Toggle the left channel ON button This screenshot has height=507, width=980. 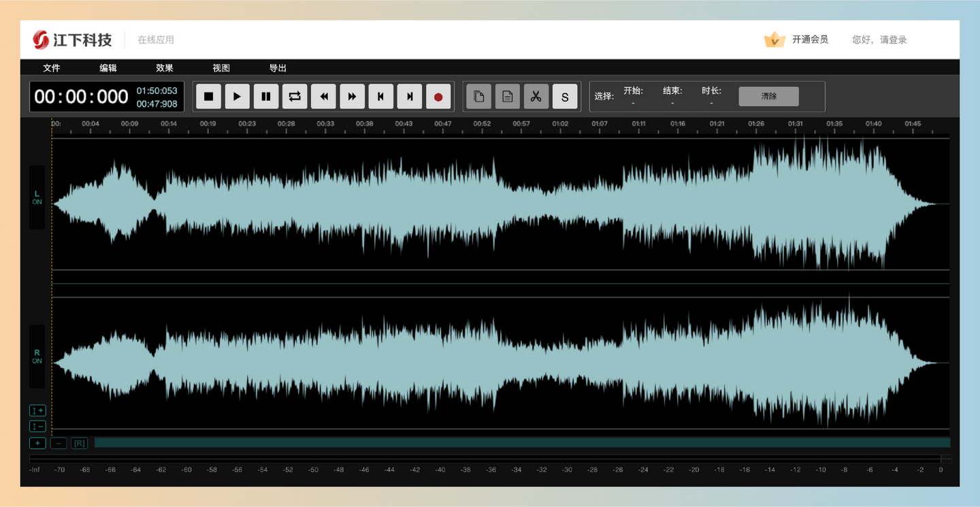pos(37,198)
